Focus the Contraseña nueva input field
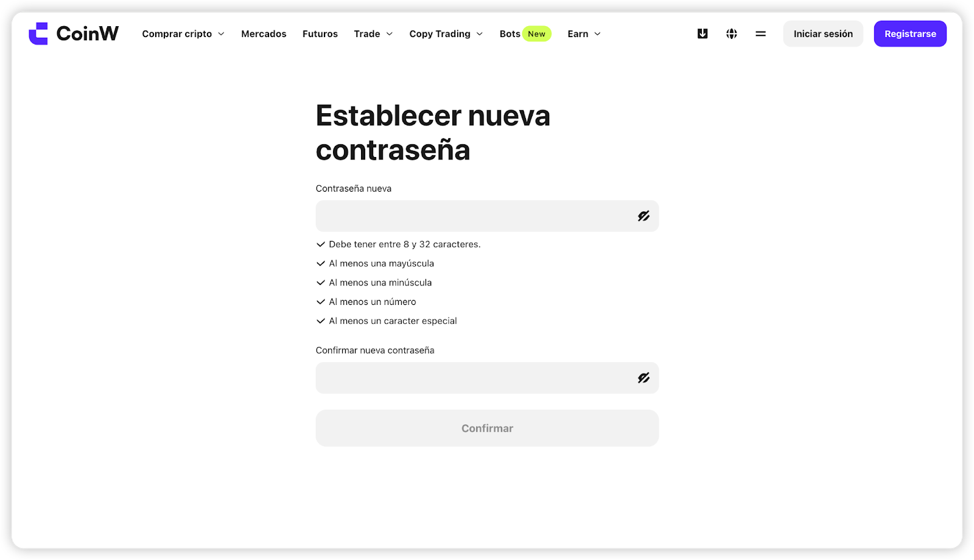Image resolution: width=974 pixels, height=560 pixels. coord(487,216)
